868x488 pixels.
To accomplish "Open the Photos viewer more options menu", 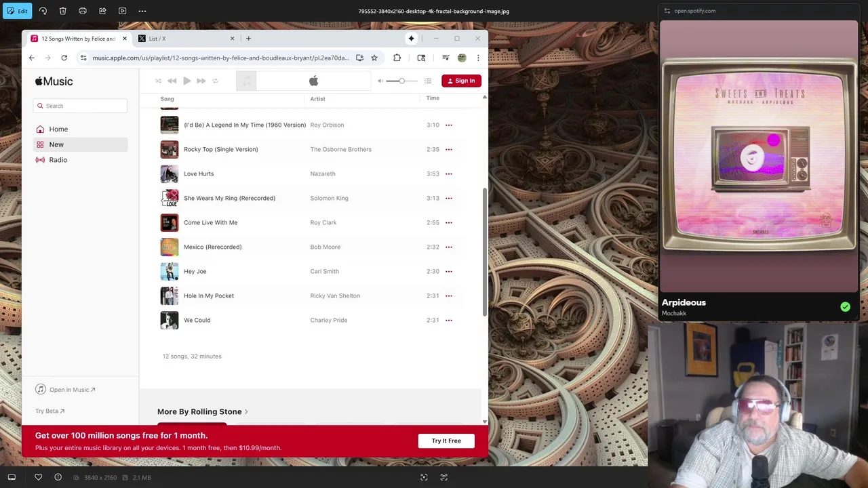I will (142, 11).
